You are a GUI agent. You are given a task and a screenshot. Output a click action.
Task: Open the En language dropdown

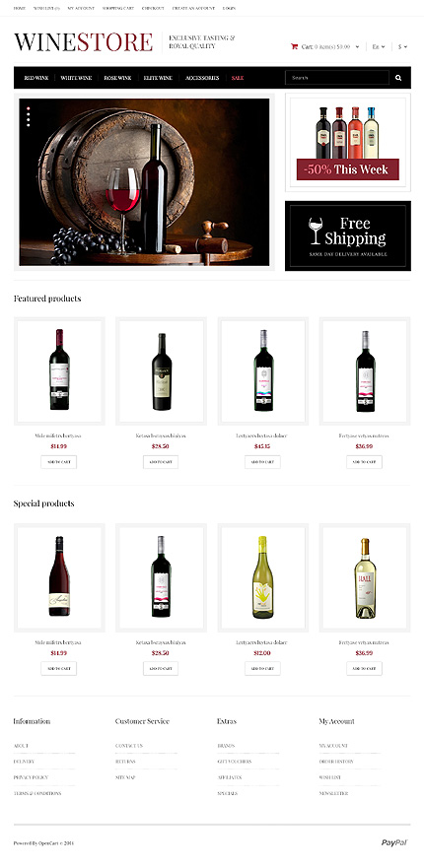pyautogui.click(x=379, y=47)
